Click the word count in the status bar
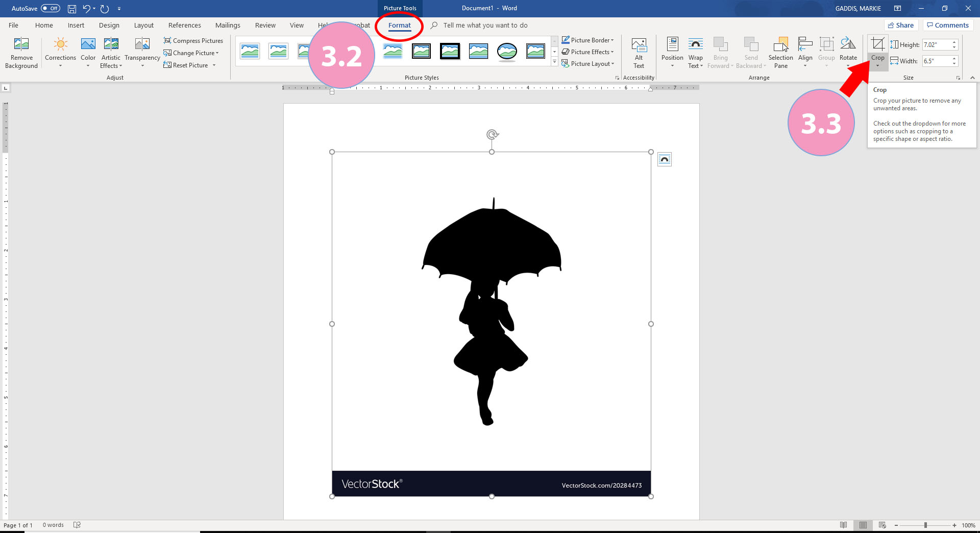The width and height of the screenshot is (980, 533). click(53, 525)
